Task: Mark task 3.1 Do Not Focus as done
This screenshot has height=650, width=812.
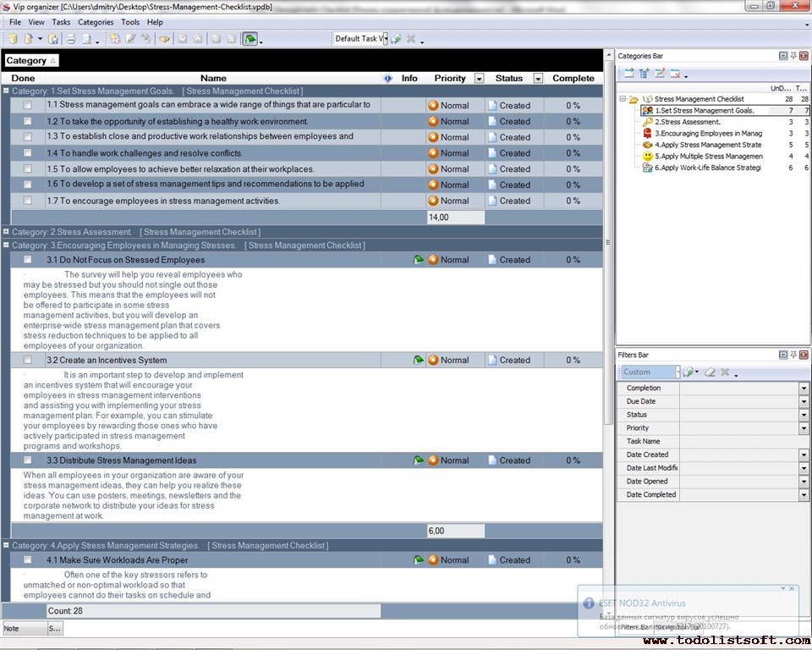Action: click(x=28, y=260)
